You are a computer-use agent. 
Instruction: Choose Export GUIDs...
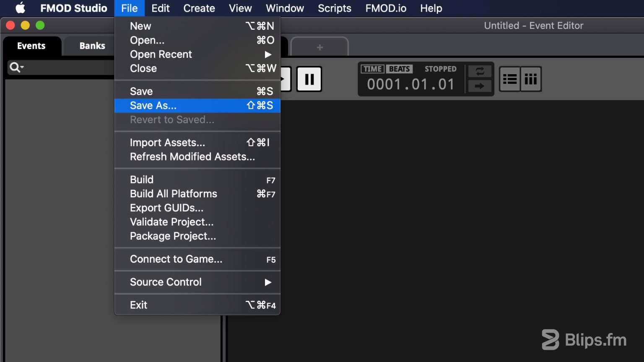coord(197,208)
